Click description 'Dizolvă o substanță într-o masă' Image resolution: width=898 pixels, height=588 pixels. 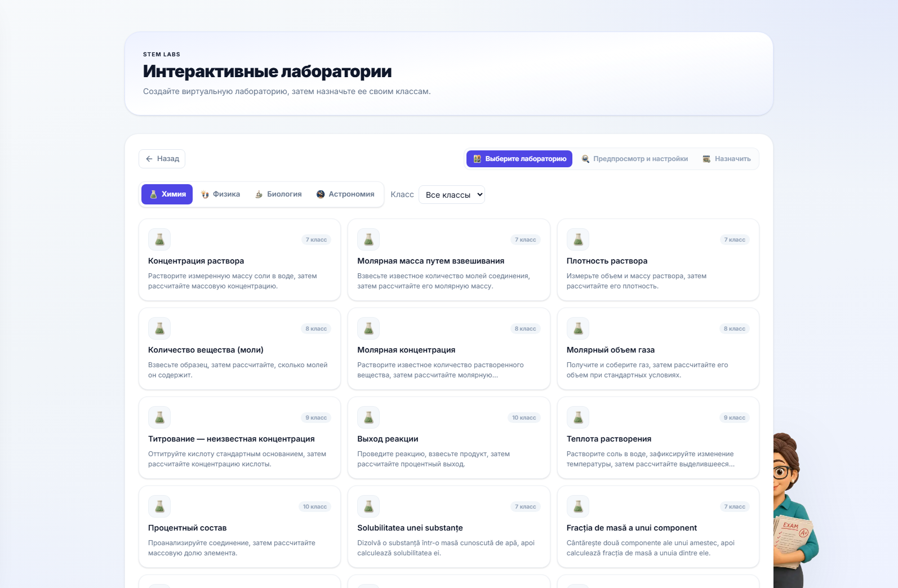(446, 548)
